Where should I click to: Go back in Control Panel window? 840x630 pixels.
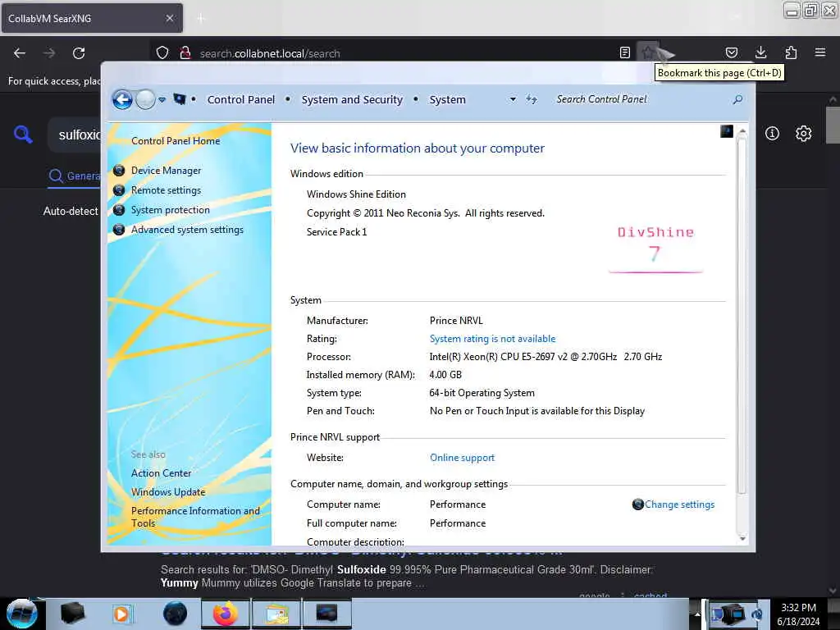point(122,99)
